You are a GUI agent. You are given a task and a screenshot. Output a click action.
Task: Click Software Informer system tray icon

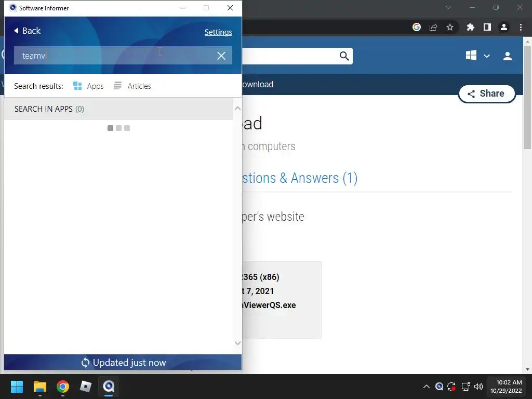[x=439, y=387]
